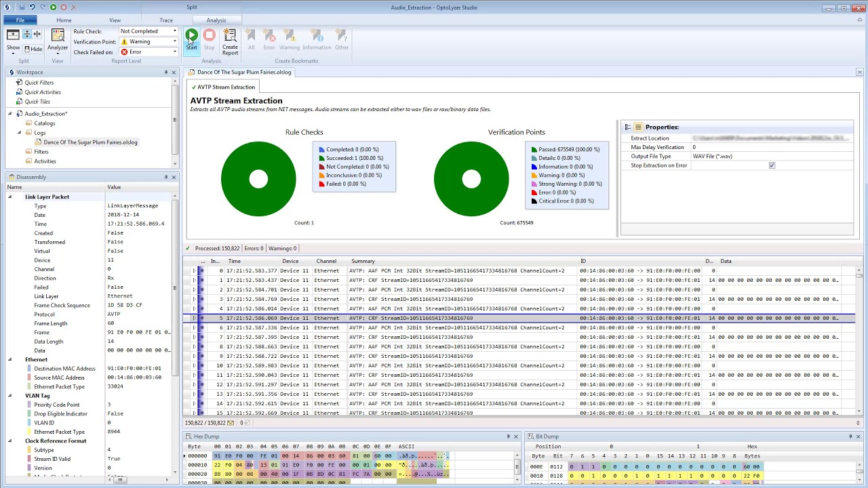Open the Verification Point Warning dropdown
This screenshot has height=488, width=868.
click(149, 41)
